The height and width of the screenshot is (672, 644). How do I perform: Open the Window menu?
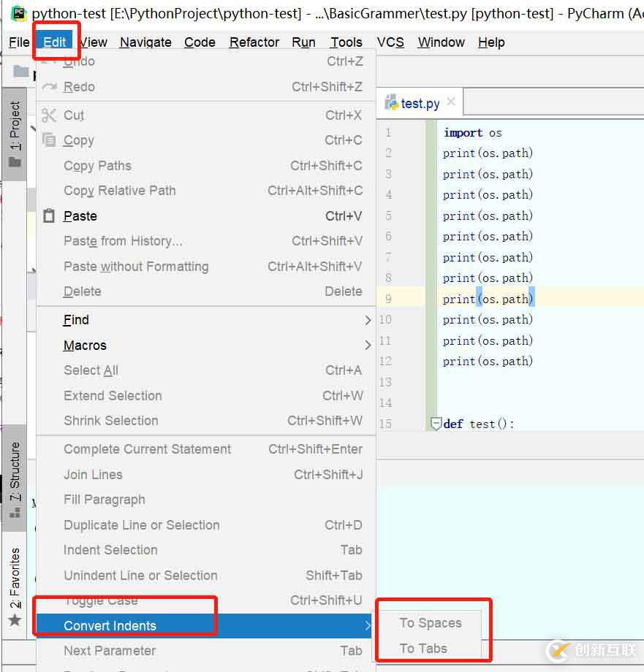(442, 42)
